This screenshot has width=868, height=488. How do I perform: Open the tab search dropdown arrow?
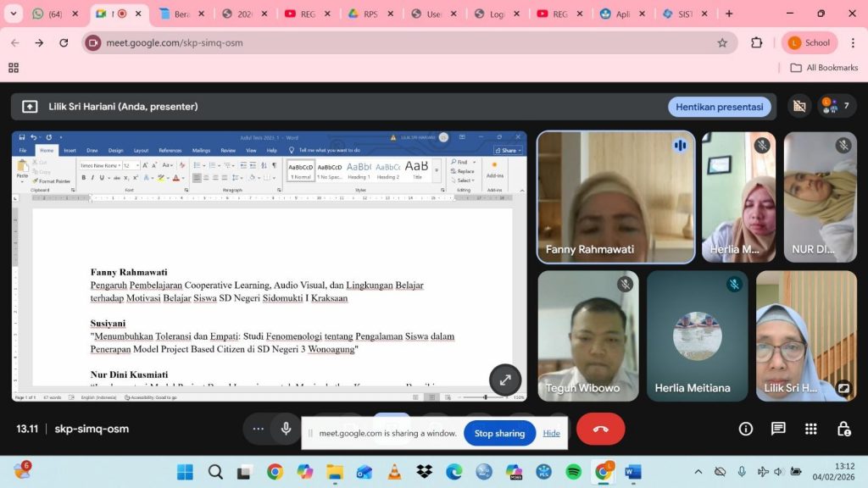pos(13,14)
